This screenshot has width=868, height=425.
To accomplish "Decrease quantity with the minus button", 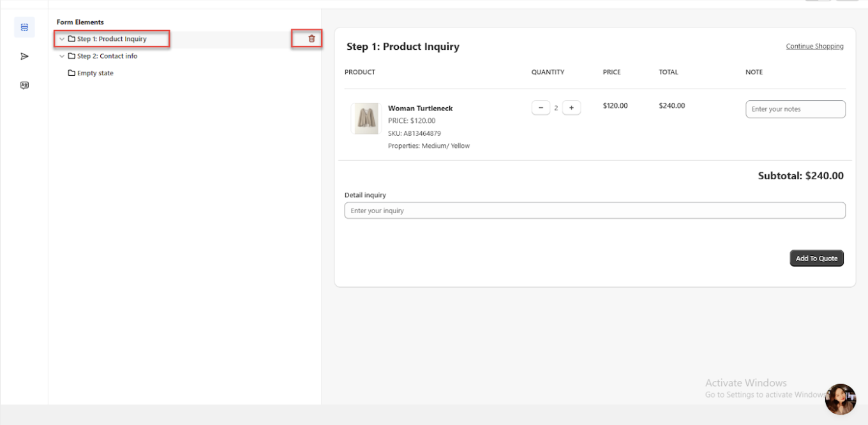I will [541, 108].
